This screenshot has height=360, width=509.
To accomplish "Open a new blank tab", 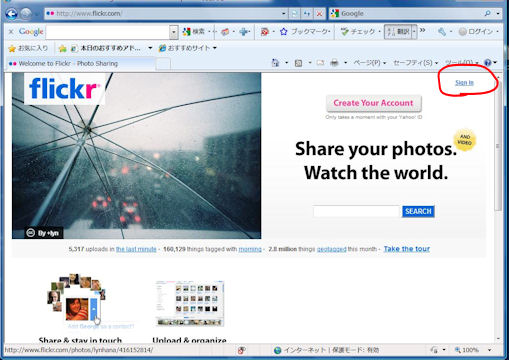I will click(x=163, y=63).
